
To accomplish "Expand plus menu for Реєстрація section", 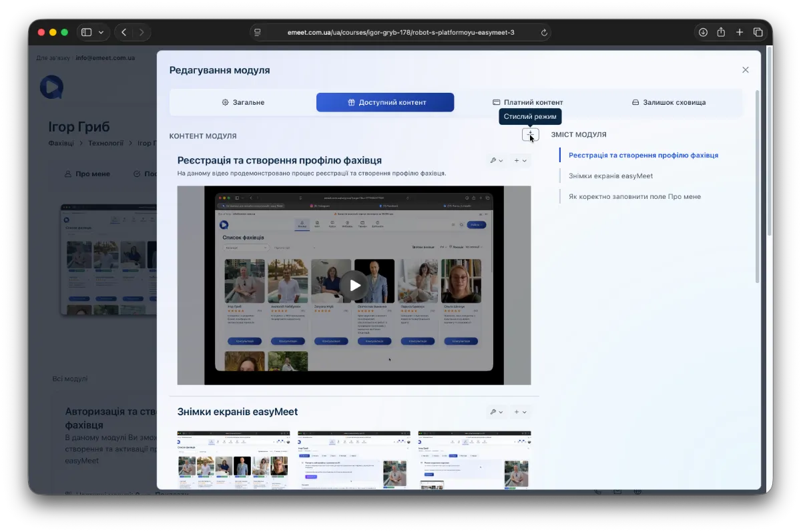I will (x=520, y=160).
